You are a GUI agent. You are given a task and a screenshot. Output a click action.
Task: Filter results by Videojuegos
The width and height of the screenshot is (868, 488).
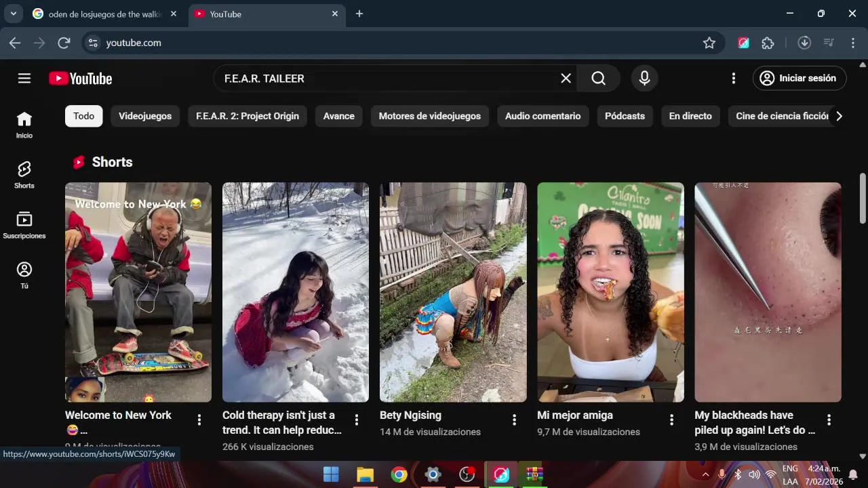(x=145, y=116)
